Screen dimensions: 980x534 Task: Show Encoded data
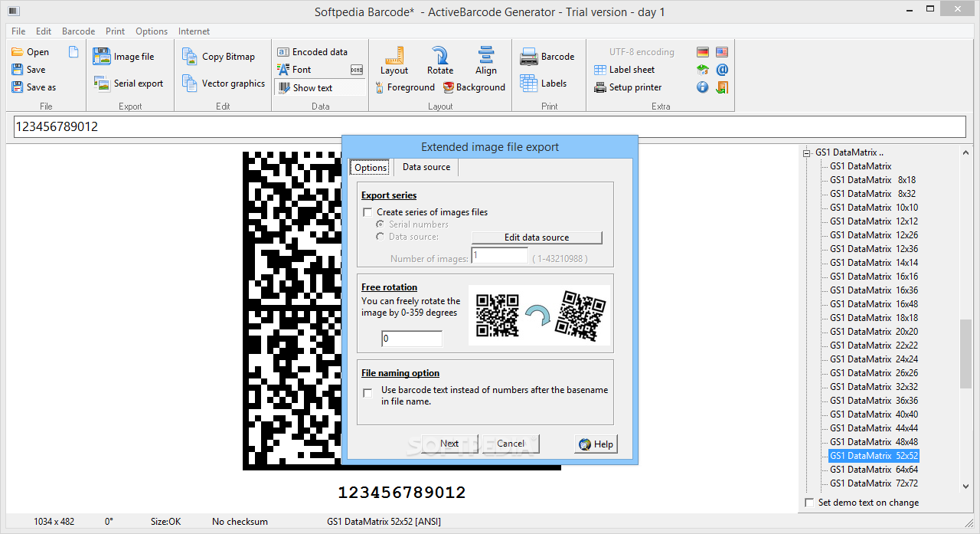coord(312,52)
